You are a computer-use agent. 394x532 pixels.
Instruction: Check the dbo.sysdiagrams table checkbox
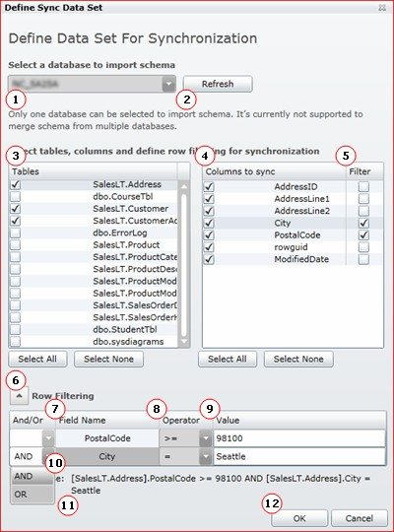(16, 342)
